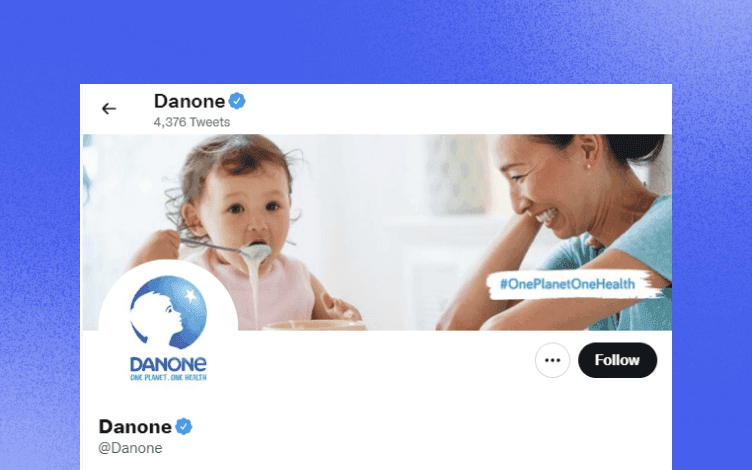Click the verified badge beside header Danone title
Image resolution: width=752 pixels, height=470 pixels.
(237, 101)
